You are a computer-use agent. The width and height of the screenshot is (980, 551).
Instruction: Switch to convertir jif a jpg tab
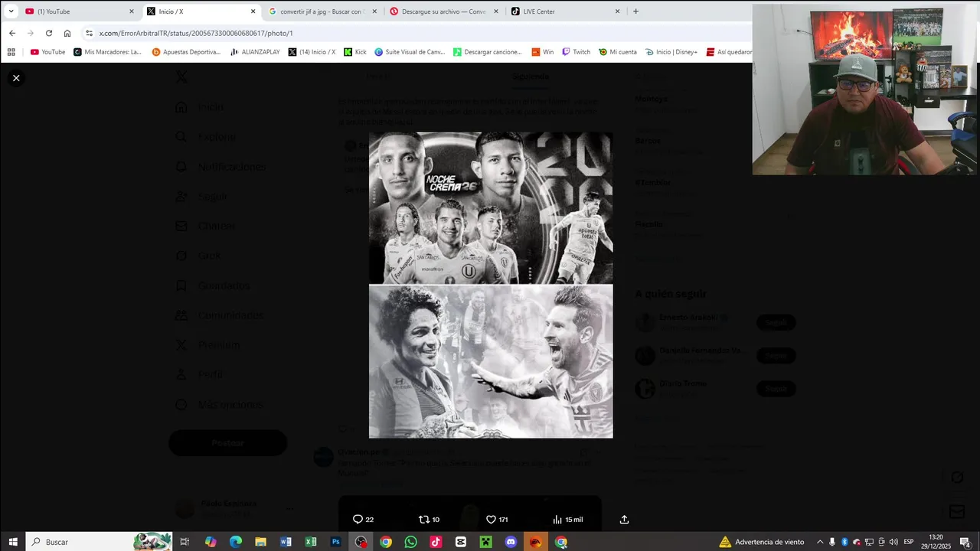point(322,11)
